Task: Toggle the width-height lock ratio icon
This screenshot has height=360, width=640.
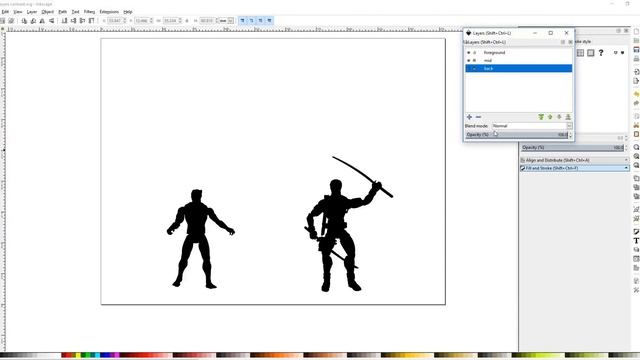Action: [x=187, y=20]
